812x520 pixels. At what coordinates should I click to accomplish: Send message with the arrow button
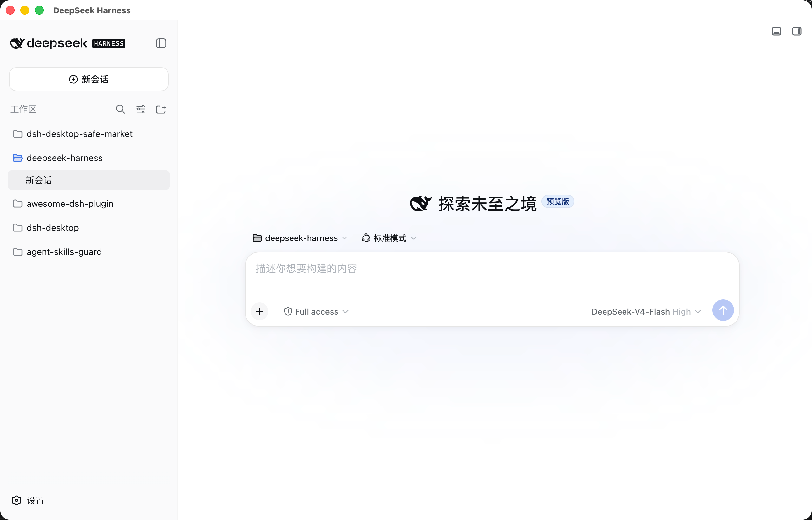point(723,310)
